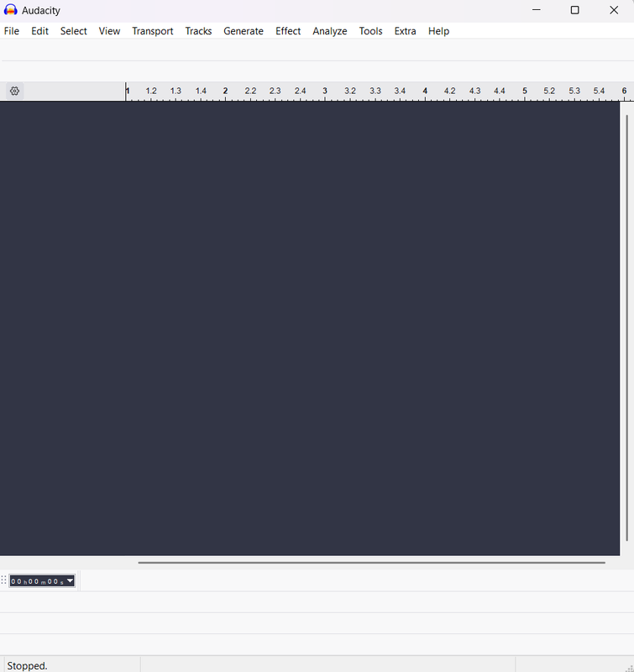Open the Select menu
Image resolution: width=634 pixels, height=672 pixels.
click(x=74, y=31)
